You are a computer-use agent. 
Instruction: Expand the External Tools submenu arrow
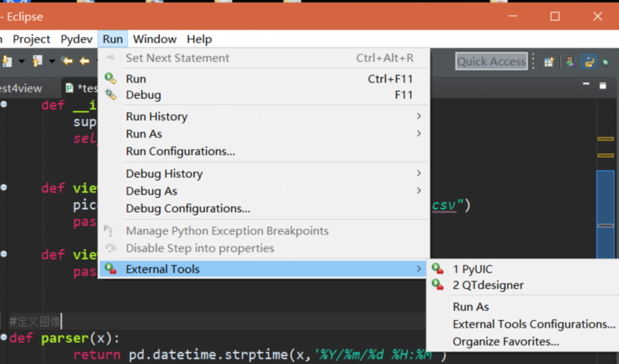419,269
